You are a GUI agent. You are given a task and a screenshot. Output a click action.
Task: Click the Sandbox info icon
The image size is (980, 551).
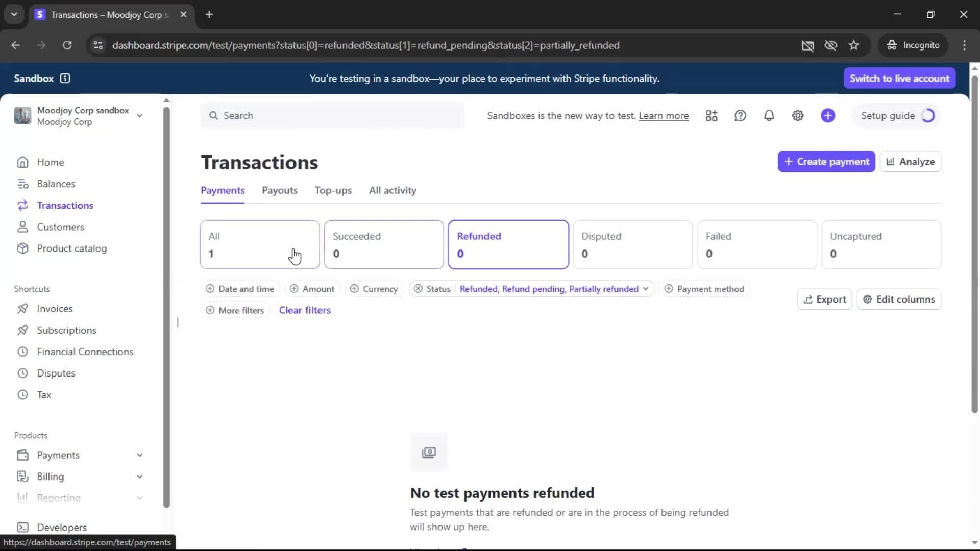65,78
